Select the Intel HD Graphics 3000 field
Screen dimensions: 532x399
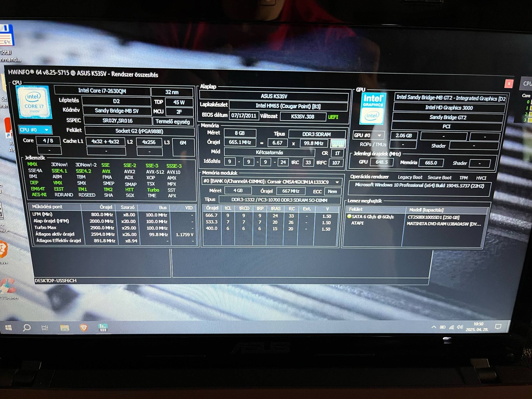tap(449, 108)
